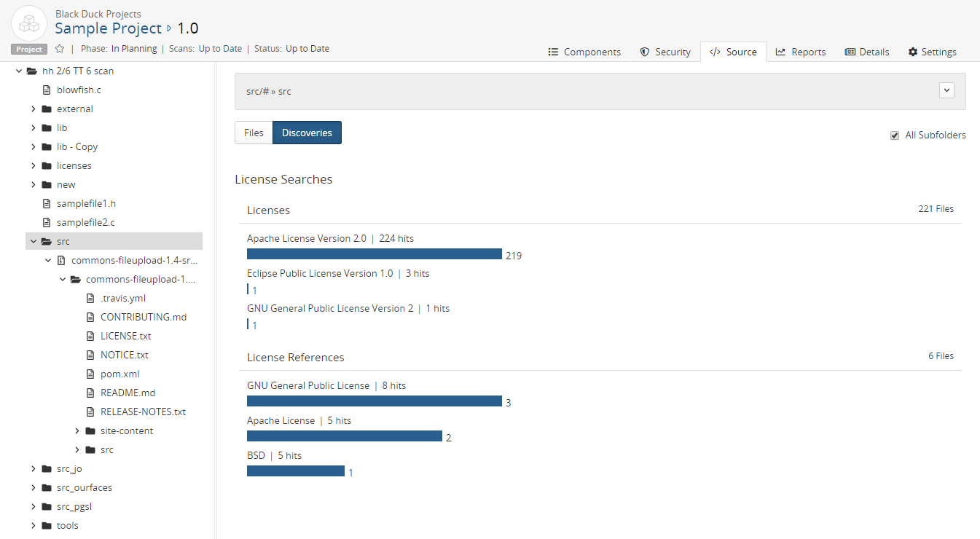Image resolution: width=980 pixels, height=539 pixels.
Task: Select the Discoveries toggle button
Action: (x=307, y=133)
